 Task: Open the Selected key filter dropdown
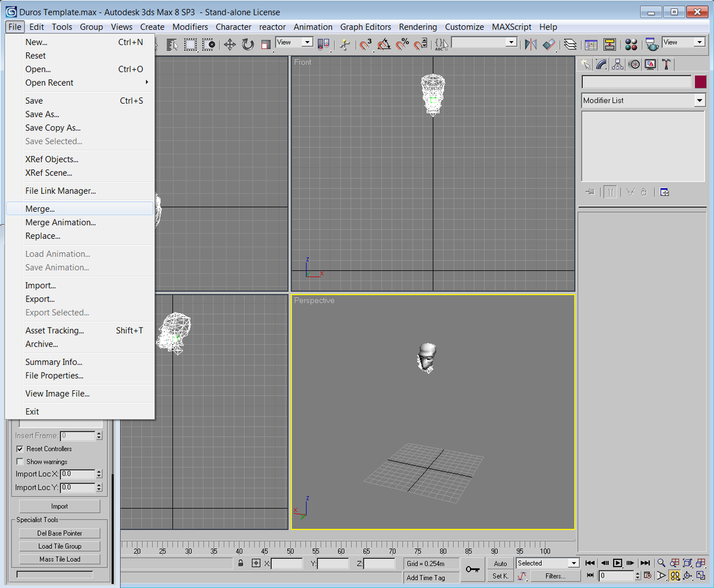click(x=573, y=564)
